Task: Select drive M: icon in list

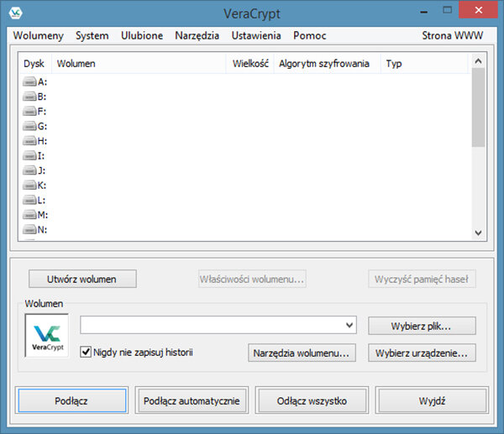Action: (29, 215)
